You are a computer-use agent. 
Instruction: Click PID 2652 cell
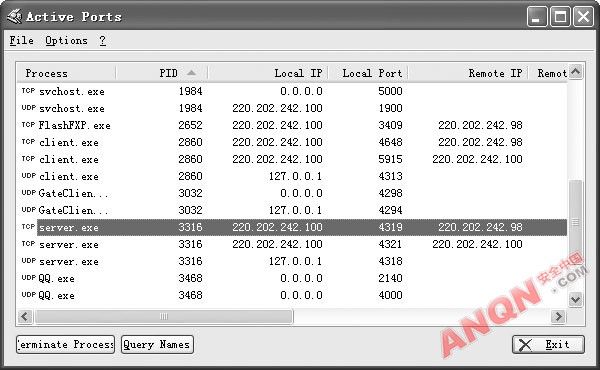coord(190,125)
